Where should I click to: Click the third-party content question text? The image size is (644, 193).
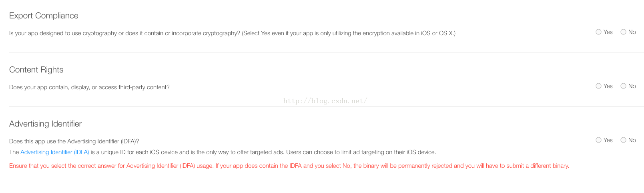pyautogui.click(x=89, y=87)
